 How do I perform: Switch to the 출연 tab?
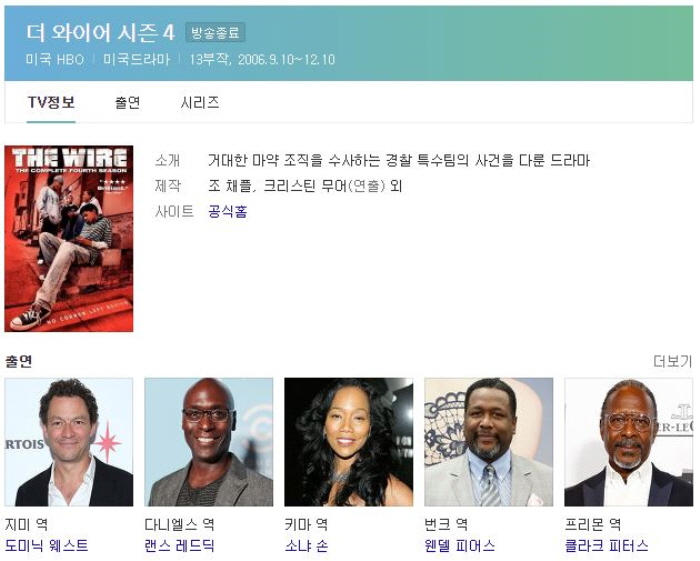127,103
